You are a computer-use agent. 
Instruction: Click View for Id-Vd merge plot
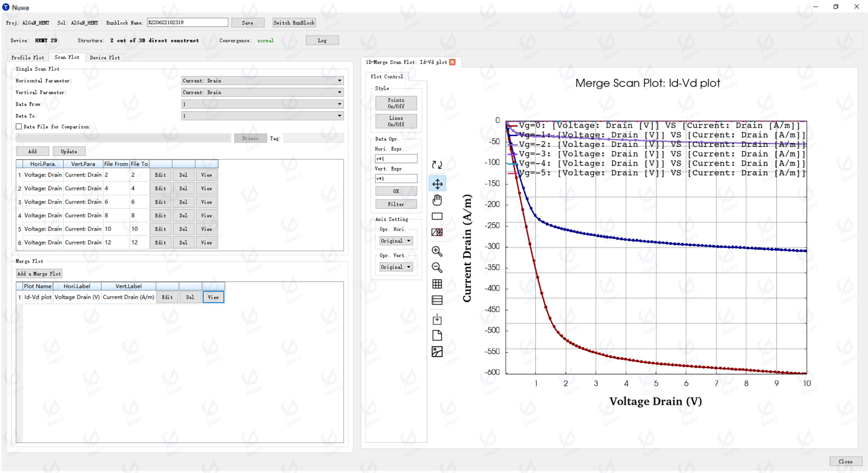213,297
